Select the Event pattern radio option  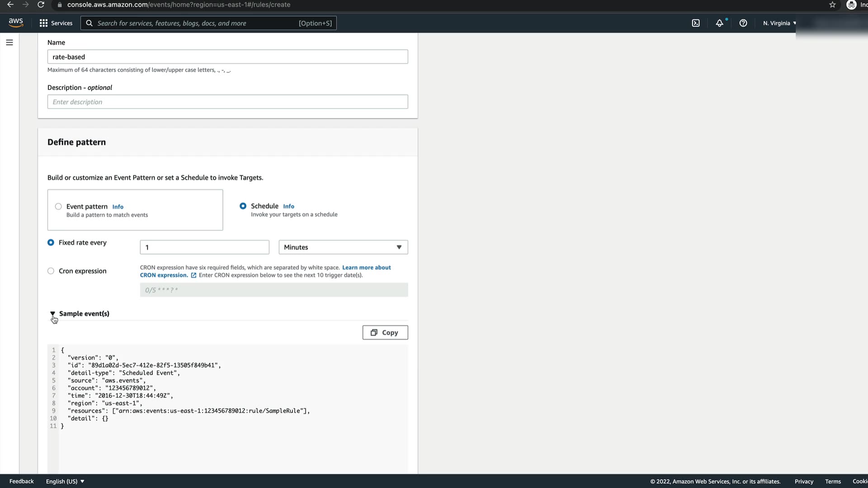[x=58, y=206]
